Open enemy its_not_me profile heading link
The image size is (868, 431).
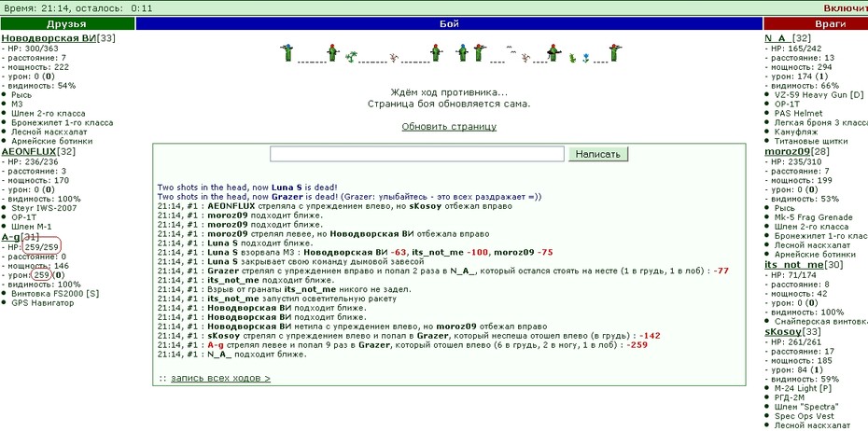pos(794,264)
